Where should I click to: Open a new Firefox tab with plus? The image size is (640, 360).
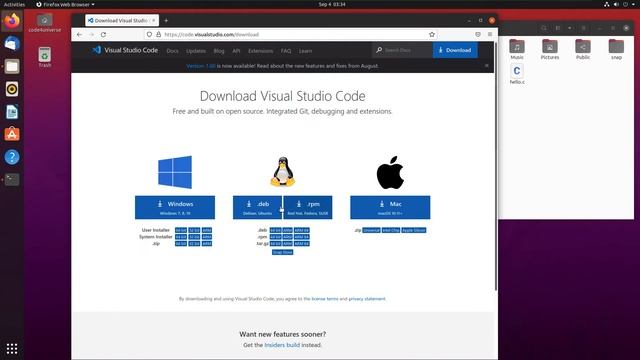166,20
